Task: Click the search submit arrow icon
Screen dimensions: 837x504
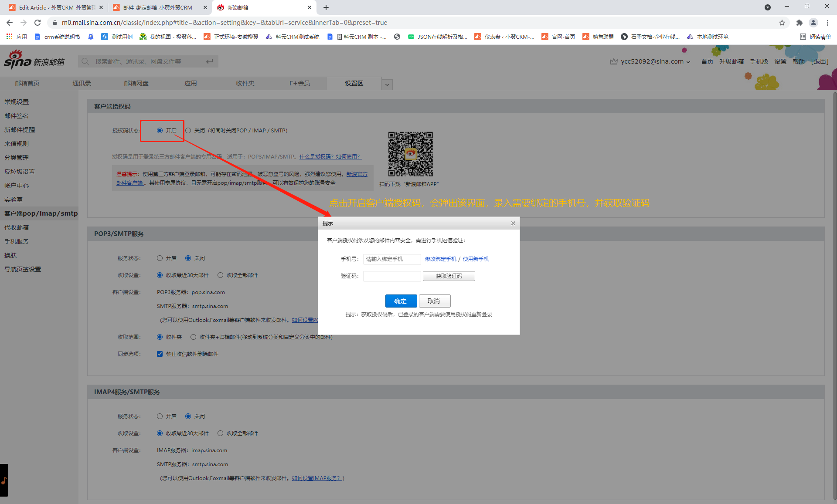Action: click(210, 61)
